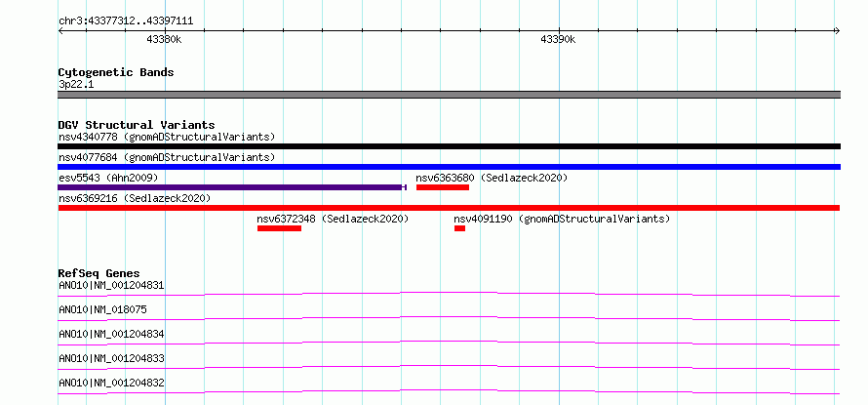Open the nsv6363680 (Sedlazeck2020) label
This screenshot has height=405, width=868.
coord(492,178)
